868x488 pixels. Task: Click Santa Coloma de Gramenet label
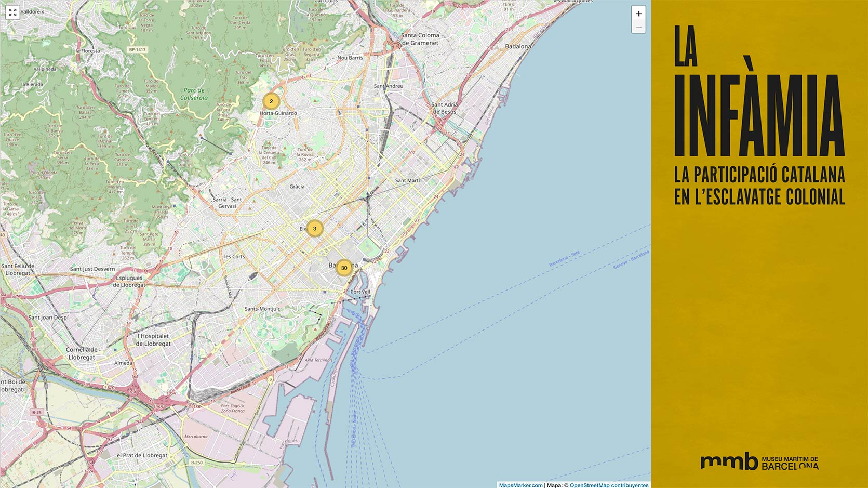[x=420, y=39]
